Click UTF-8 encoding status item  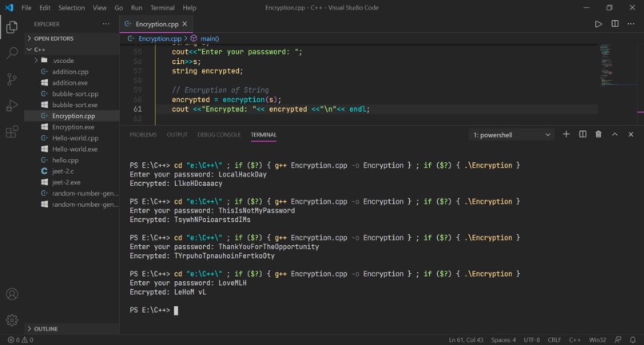(532, 340)
